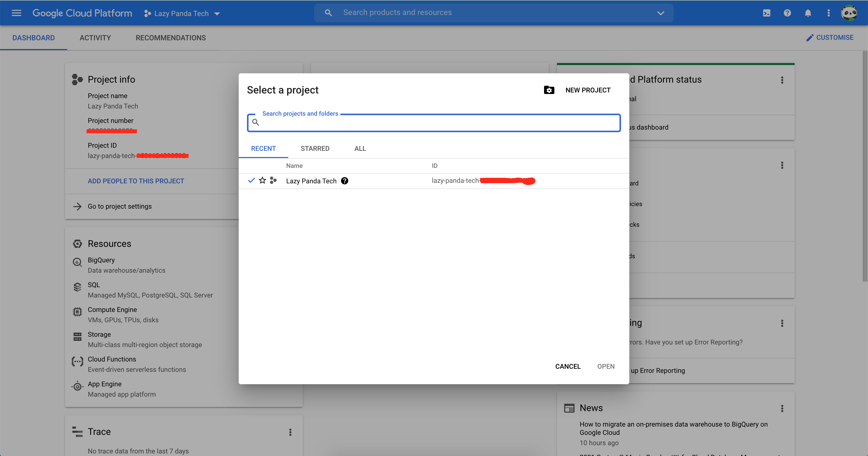Screen dimensions: 868x456
Task: Click the SQL resource icon
Action: pyautogui.click(x=78, y=287)
